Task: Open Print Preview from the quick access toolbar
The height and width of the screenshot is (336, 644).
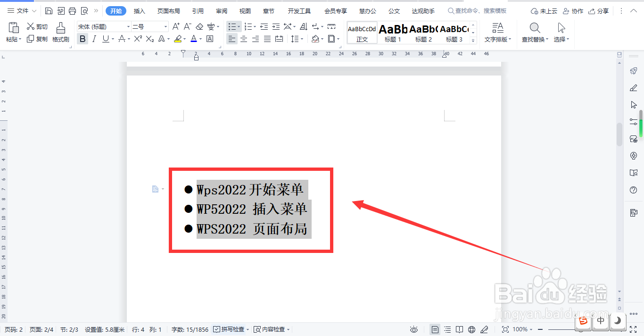Action: click(x=84, y=11)
